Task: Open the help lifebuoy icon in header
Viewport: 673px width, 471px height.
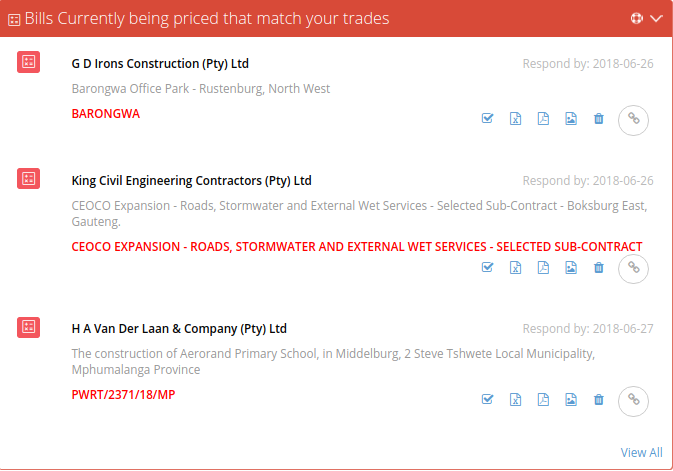Action: [637, 18]
